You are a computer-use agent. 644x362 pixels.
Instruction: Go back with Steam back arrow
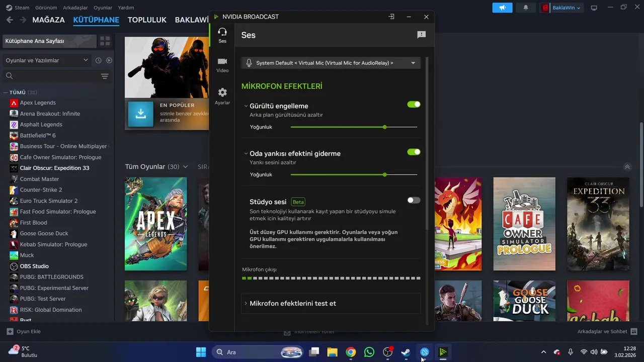click(x=9, y=20)
